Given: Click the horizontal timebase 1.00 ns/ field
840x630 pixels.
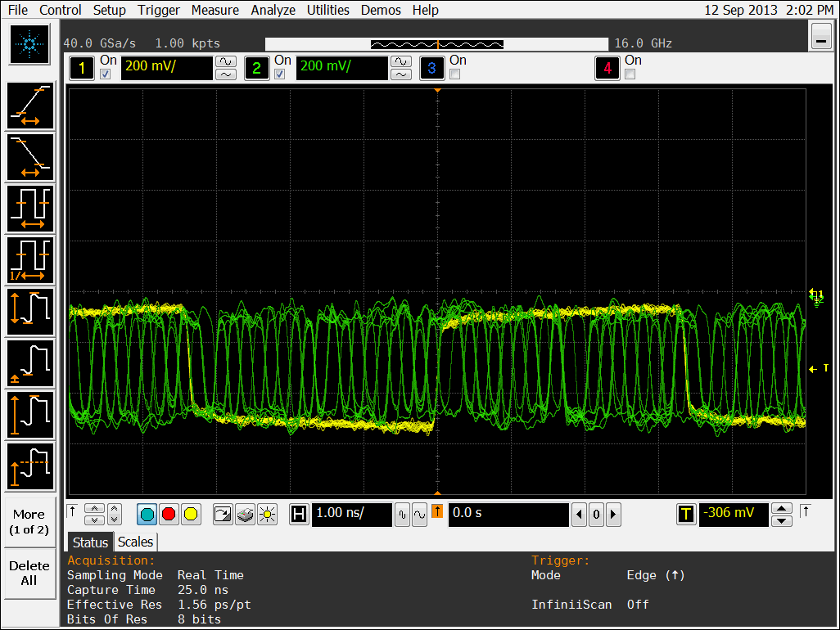Looking at the screenshot, I should (351, 514).
